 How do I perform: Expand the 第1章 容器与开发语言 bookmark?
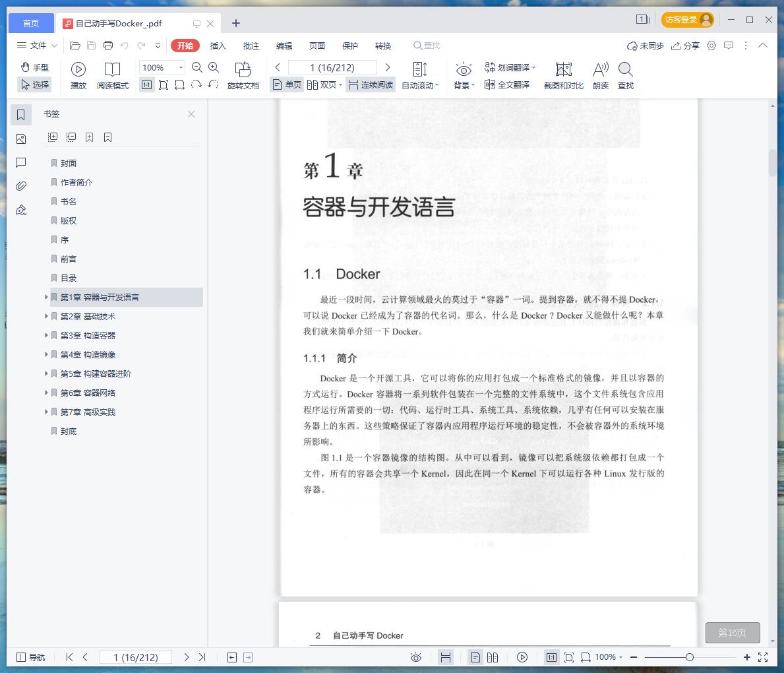pyautogui.click(x=46, y=297)
